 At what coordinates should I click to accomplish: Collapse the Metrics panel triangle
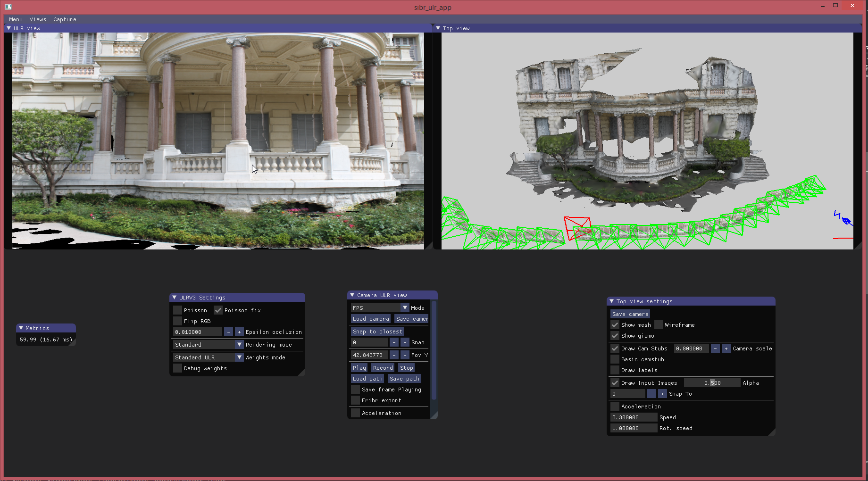[21, 328]
